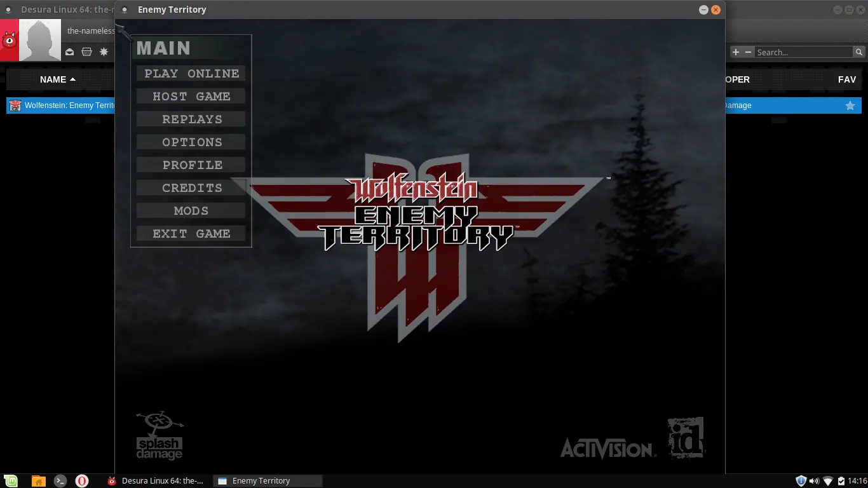Sort Desura list by FAV column
This screenshot has height=488, width=868.
coord(847,79)
